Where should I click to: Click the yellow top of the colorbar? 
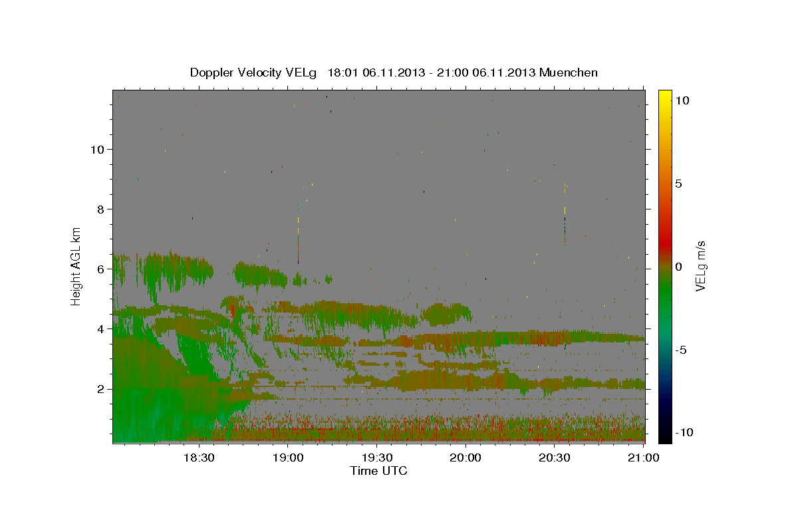(x=665, y=100)
